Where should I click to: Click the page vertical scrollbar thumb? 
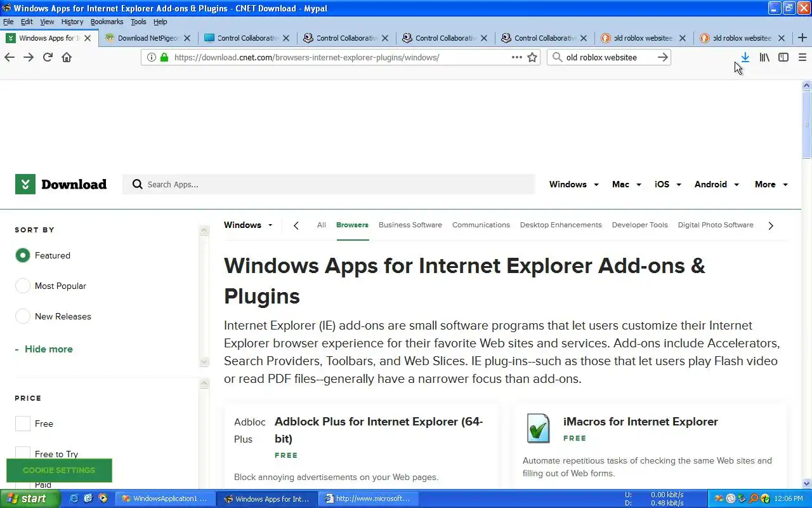tap(807, 124)
